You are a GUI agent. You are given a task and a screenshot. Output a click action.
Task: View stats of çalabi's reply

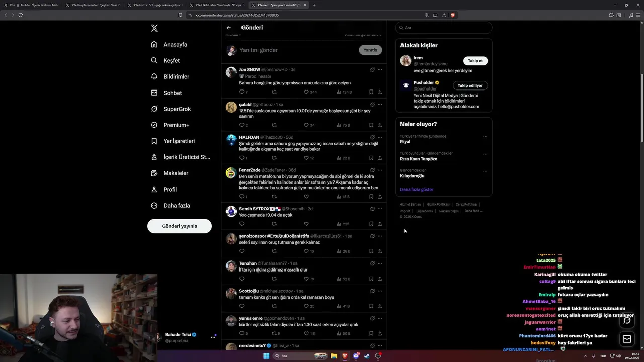[343, 125]
